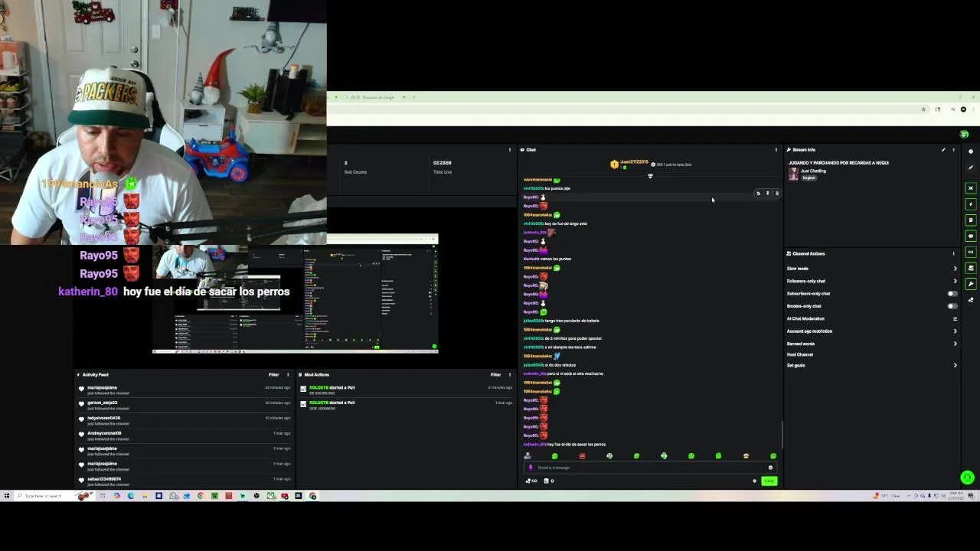Open the sidebar info icon
Image resolution: width=980 pixels, height=551 pixels.
click(x=971, y=152)
